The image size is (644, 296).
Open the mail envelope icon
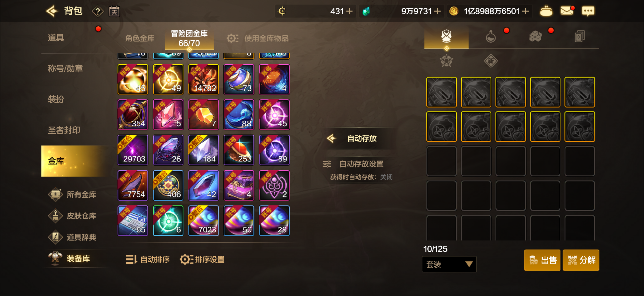(x=567, y=11)
